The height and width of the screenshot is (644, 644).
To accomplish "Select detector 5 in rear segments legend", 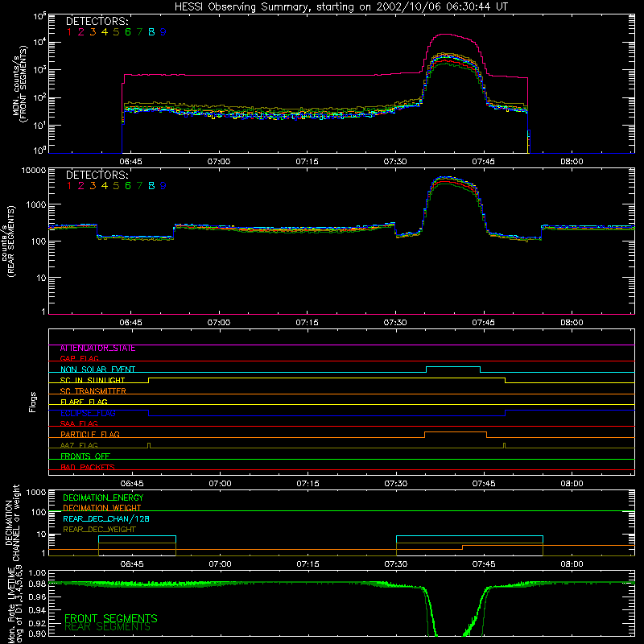I will coord(116,186).
